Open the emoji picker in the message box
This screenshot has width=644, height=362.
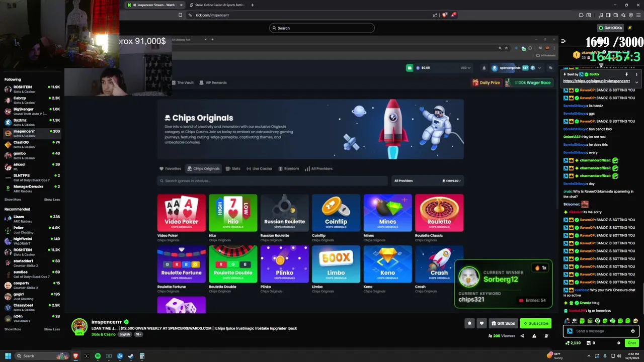633,331
